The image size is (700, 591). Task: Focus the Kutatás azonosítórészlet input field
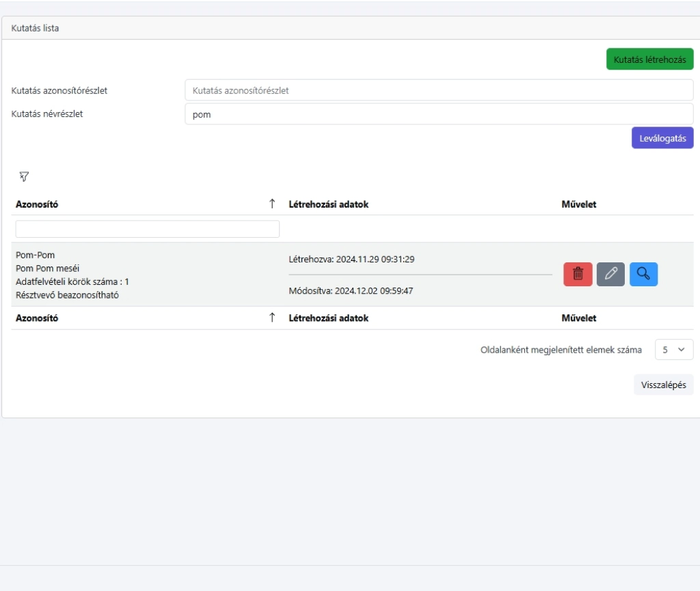pos(438,90)
